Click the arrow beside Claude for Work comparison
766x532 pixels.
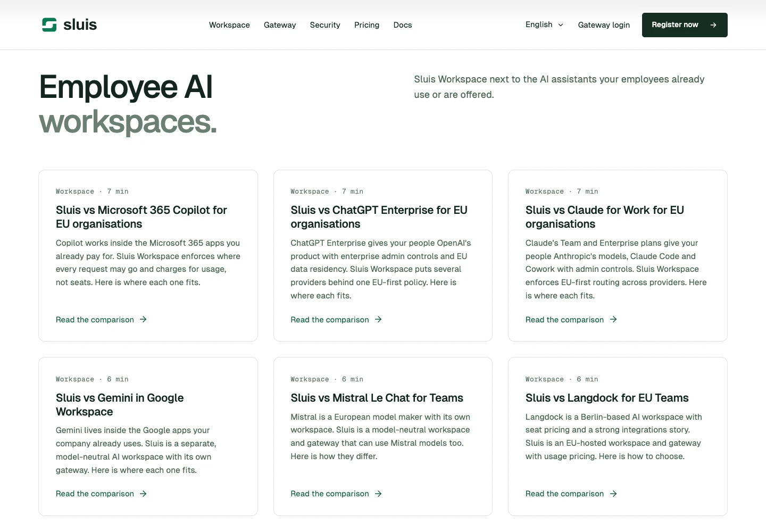[613, 319]
